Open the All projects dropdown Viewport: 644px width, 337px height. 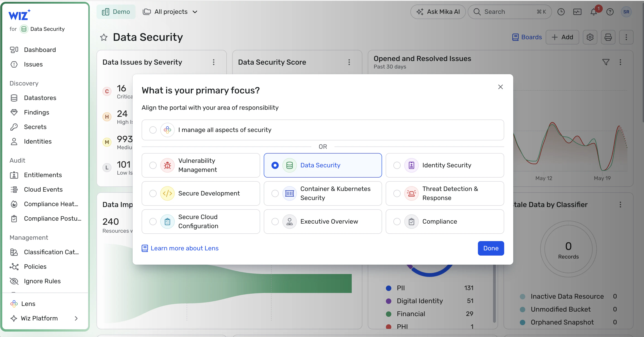coord(170,12)
